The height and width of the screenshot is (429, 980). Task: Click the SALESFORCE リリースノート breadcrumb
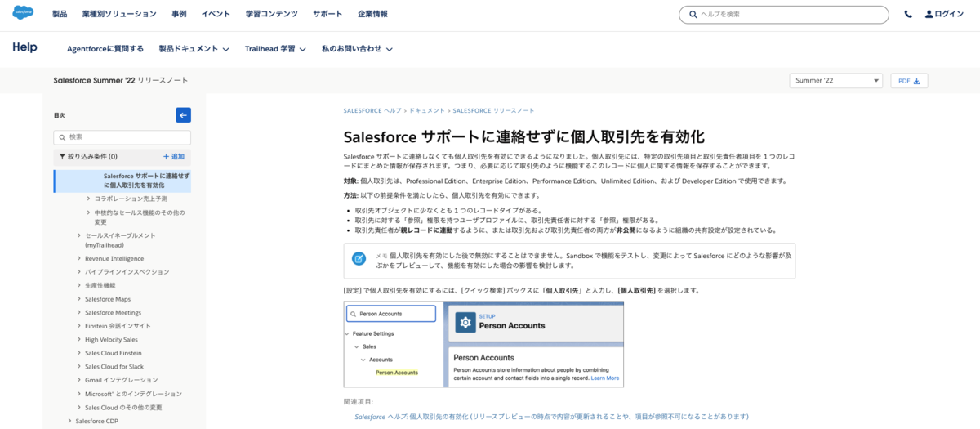493,110
